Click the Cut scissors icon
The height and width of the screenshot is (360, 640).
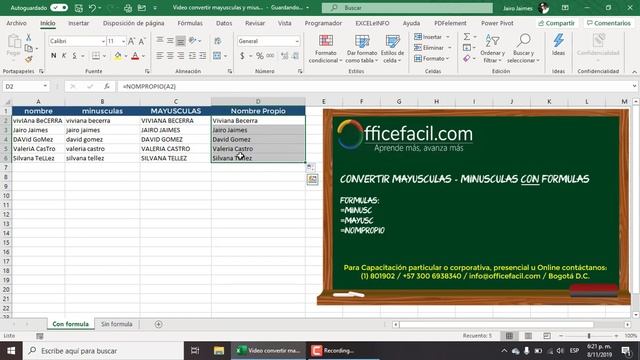[x=29, y=38]
